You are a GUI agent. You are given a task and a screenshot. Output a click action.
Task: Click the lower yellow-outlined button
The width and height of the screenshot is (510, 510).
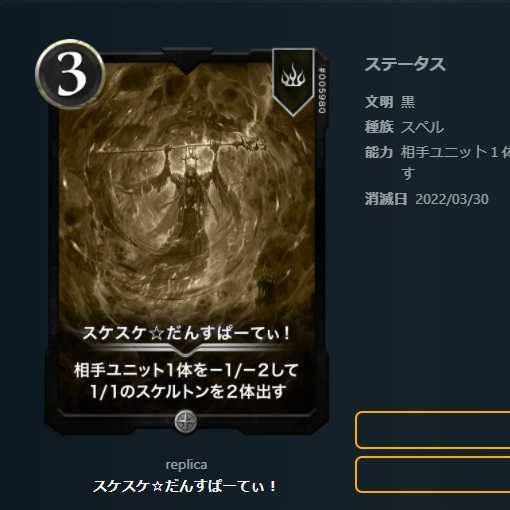433,475
